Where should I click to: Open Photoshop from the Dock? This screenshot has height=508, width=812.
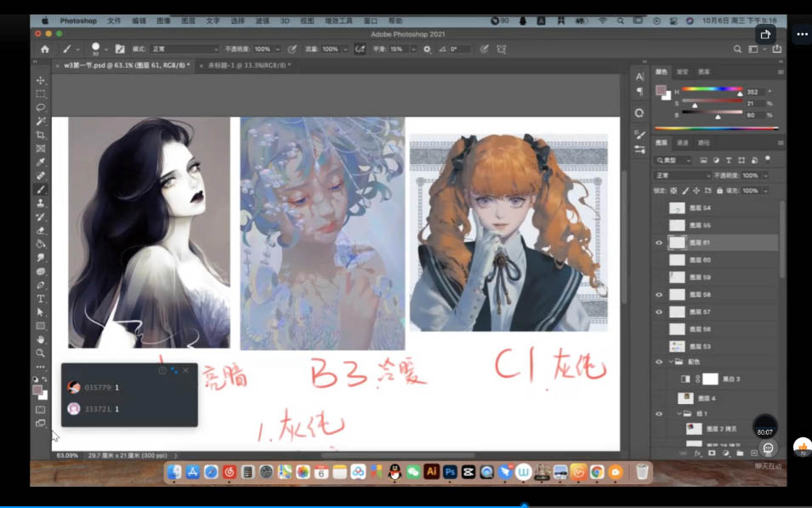[x=450, y=471]
